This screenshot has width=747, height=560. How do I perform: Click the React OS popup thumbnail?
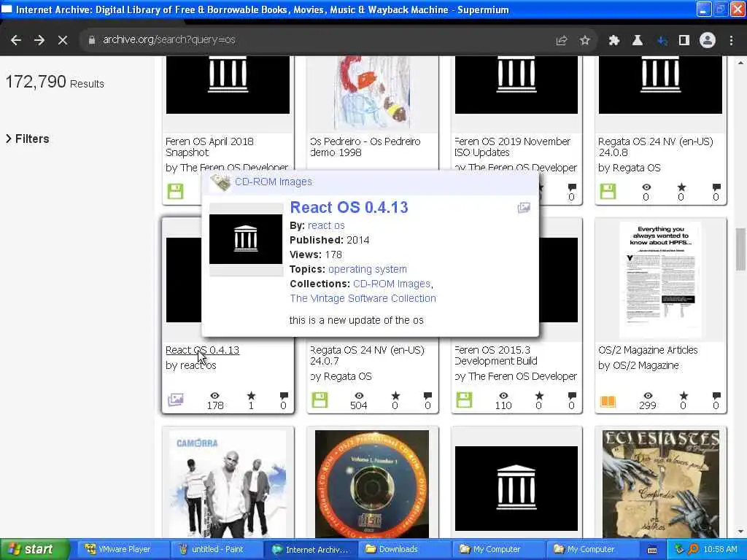click(x=246, y=239)
